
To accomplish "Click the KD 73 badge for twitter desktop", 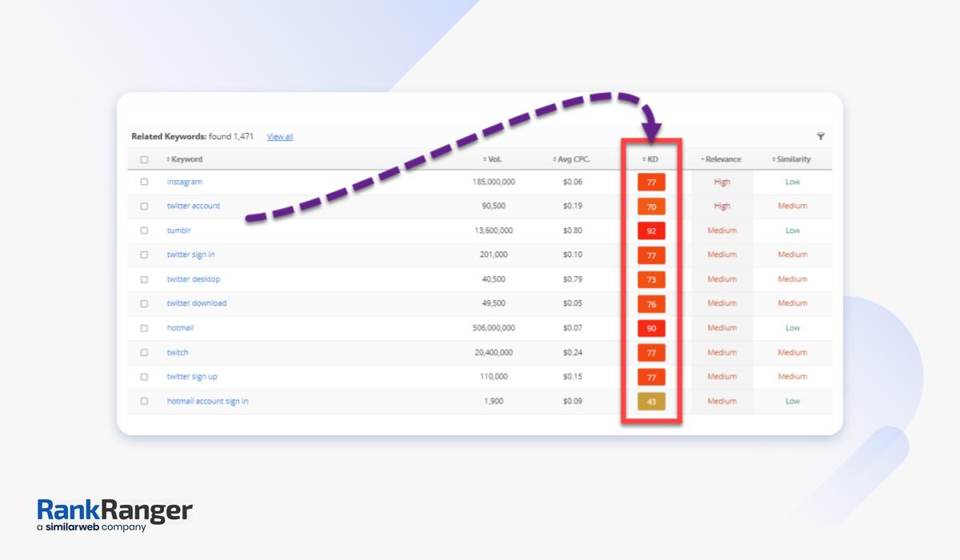I will point(651,280).
